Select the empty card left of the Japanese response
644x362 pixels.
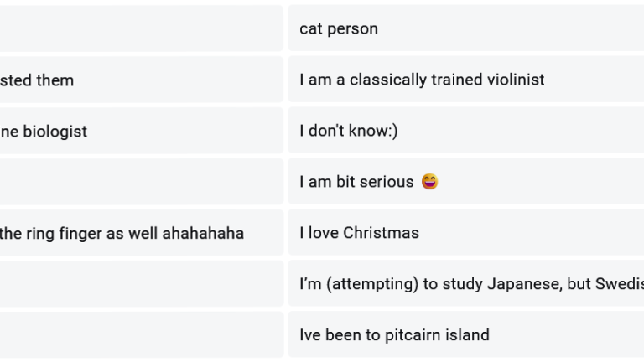[141, 284]
